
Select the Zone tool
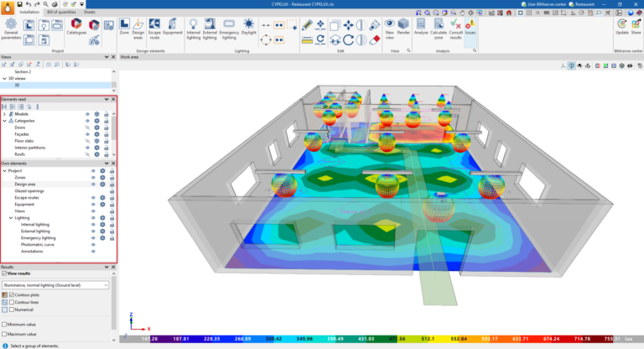[124, 26]
